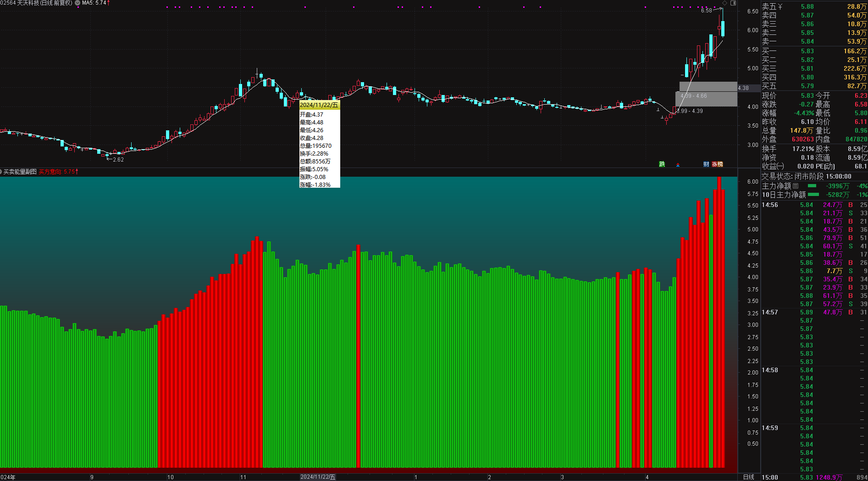Click the 卖四 price 5.87
The height and width of the screenshot is (481, 868).
click(807, 15)
